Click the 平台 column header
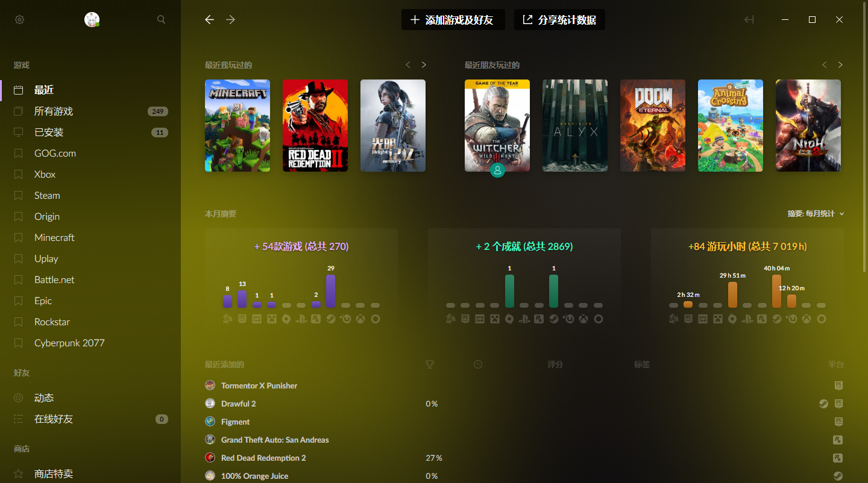Image resolution: width=868 pixels, height=483 pixels. pos(836,364)
